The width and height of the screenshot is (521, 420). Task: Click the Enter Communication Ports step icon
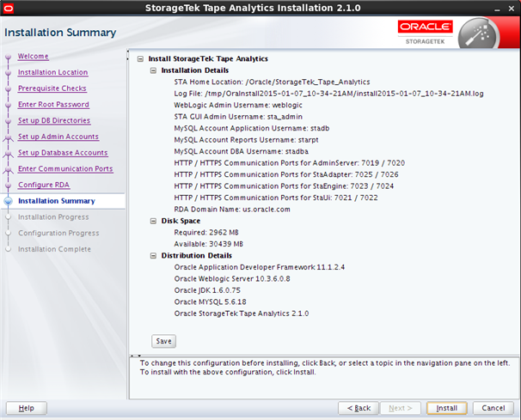pyautogui.click(x=9, y=170)
